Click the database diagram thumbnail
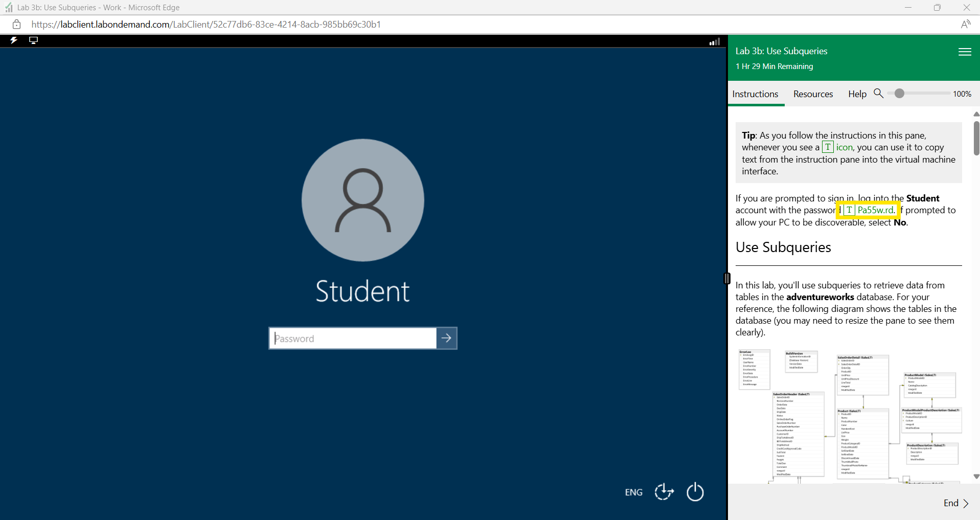This screenshot has height=520, width=980. (849, 416)
